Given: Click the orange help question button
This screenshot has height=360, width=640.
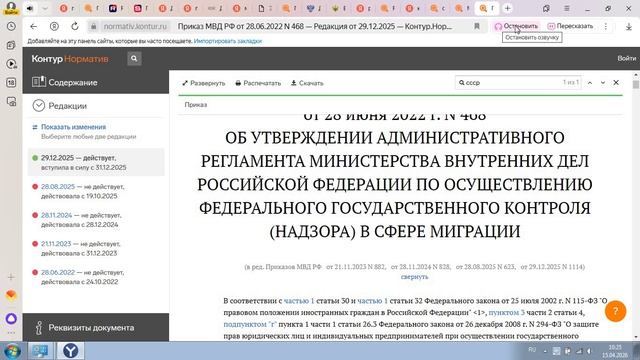Looking at the screenshot, I should pyautogui.click(x=616, y=311).
